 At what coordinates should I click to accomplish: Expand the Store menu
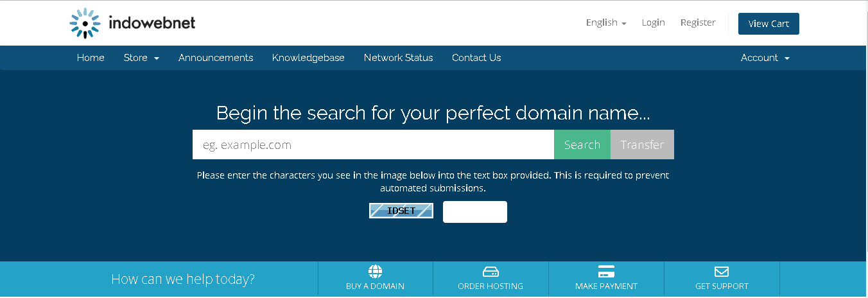point(141,58)
